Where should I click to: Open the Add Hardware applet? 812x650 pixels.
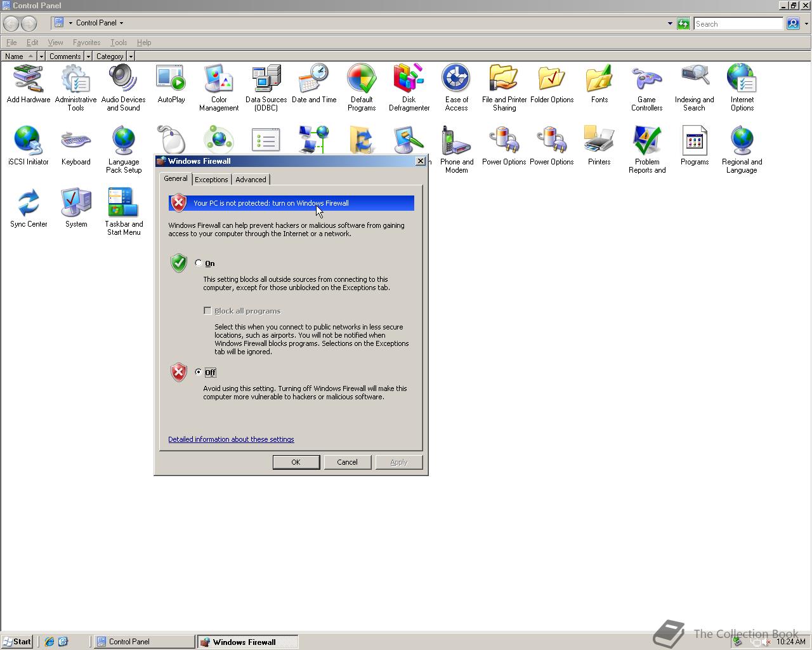(29, 84)
